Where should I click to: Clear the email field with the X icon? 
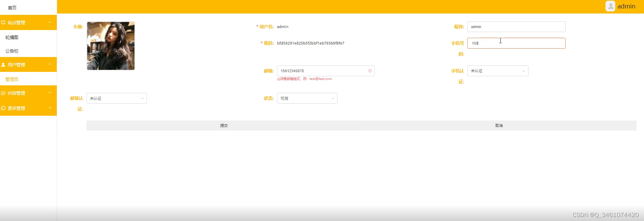370,71
